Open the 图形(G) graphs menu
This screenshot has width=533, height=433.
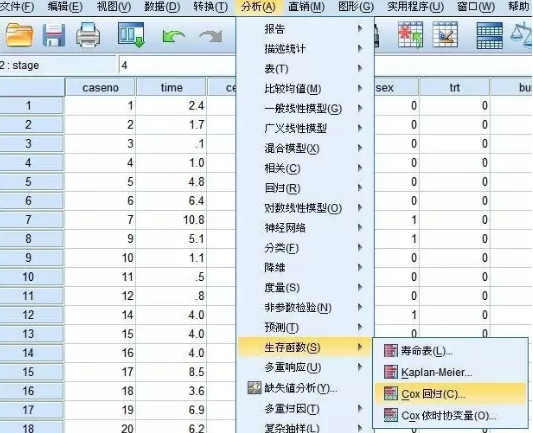(356, 6)
